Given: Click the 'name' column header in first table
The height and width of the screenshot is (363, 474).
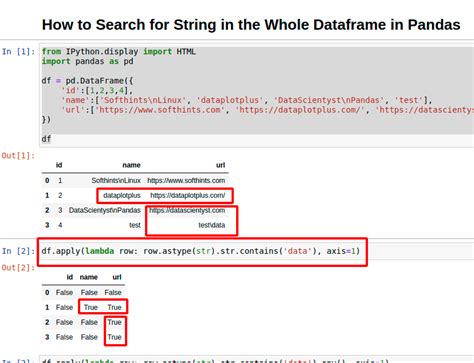Looking at the screenshot, I should pyautogui.click(x=131, y=165).
